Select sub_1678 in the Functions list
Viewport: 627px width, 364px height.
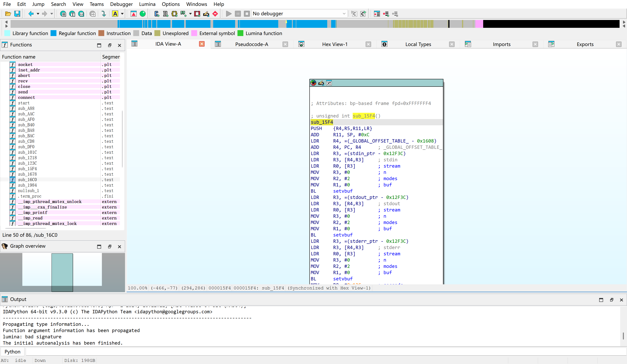(60, 174)
